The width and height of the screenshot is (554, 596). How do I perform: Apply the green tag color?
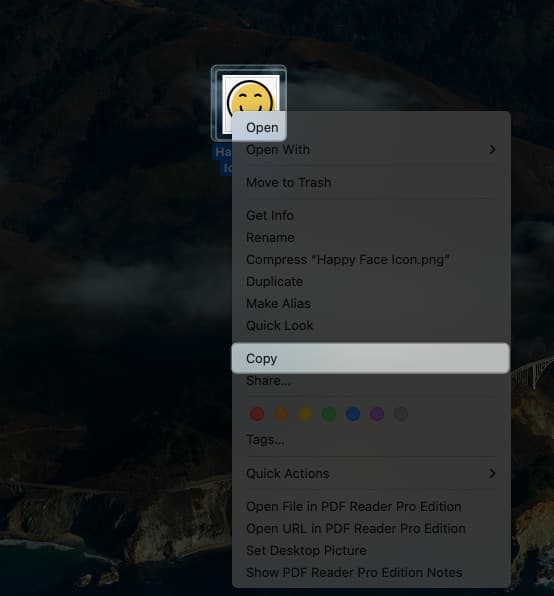click(x=329, y=414)
